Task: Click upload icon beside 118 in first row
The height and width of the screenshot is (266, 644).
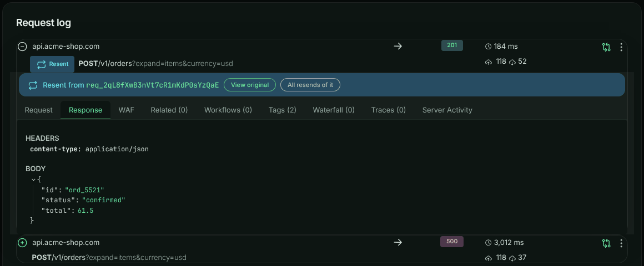Action: 489,62
